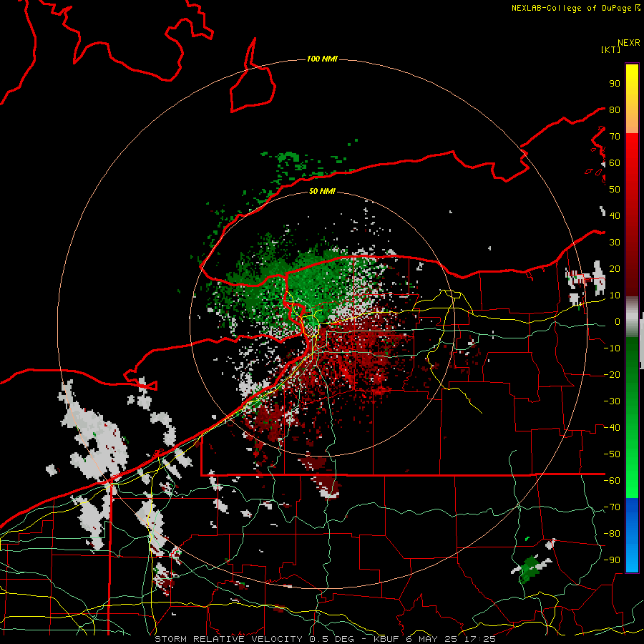Click the -70 value on the velocity scale
This screenshot has height=644, width=644.
[612, 507]
